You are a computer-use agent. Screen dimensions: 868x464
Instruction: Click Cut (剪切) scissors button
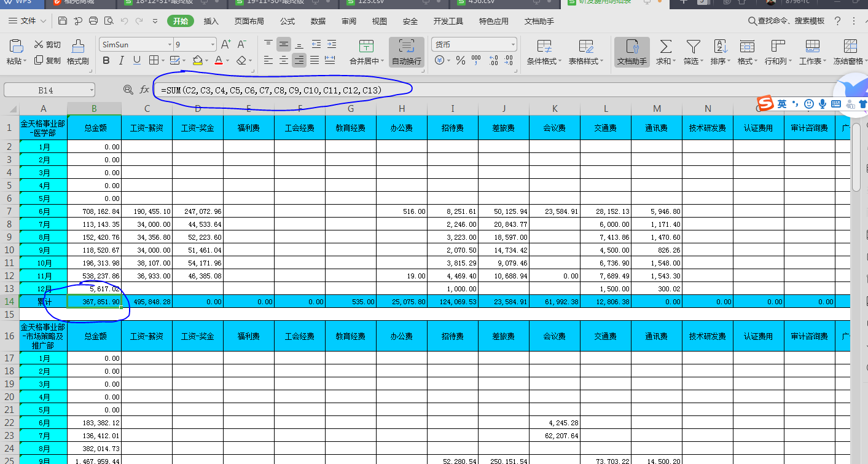[x=47, y=44]
